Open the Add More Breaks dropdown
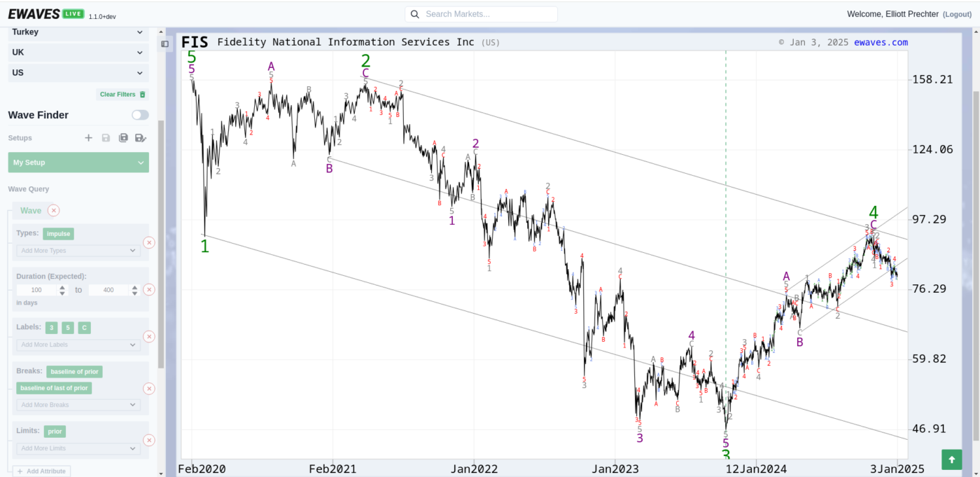Screen dimensions: 980x477 pyautogui.click(x=78, y=405)
